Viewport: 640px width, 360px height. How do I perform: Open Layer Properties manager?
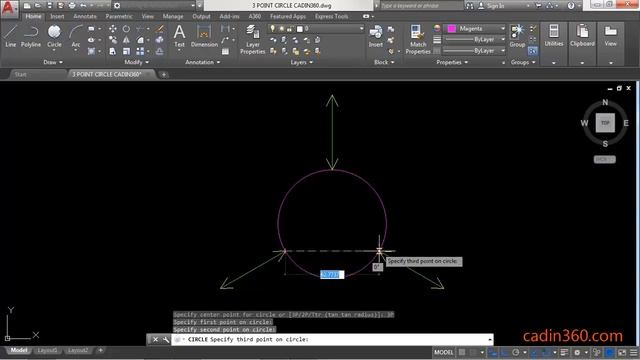[253, 40]
